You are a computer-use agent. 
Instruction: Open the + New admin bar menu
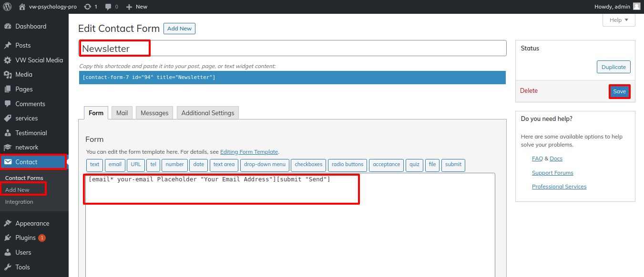pos(136,7)
